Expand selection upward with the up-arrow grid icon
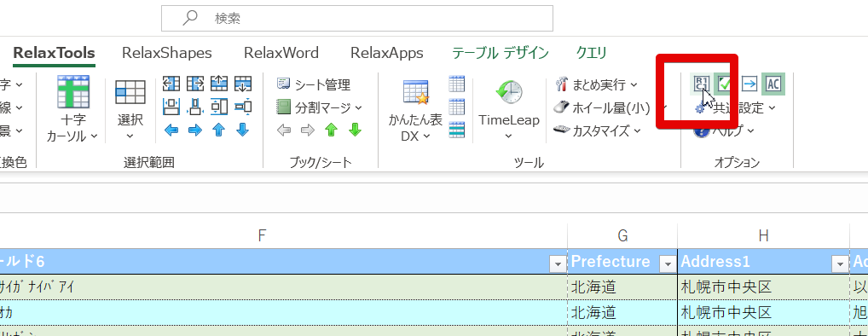868x336 pixels. coord(219,84)
